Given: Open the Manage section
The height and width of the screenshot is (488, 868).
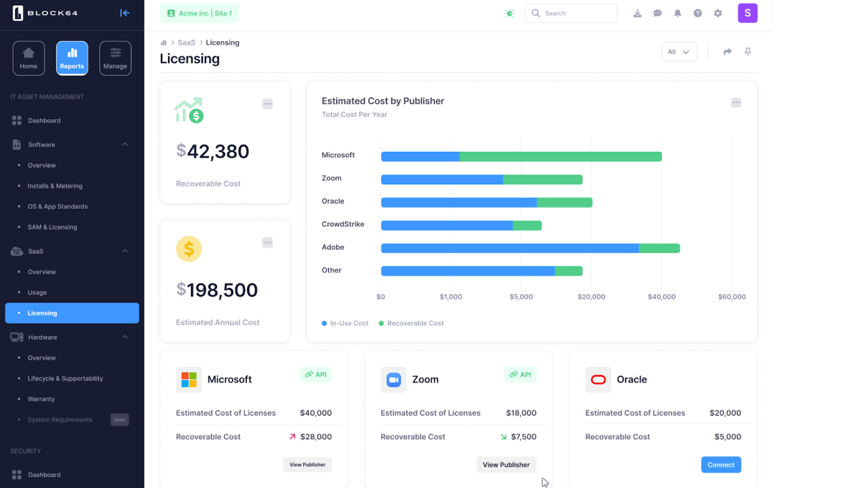Looking at the screenshot, I should pyautogui.click(x=115, y=58).
